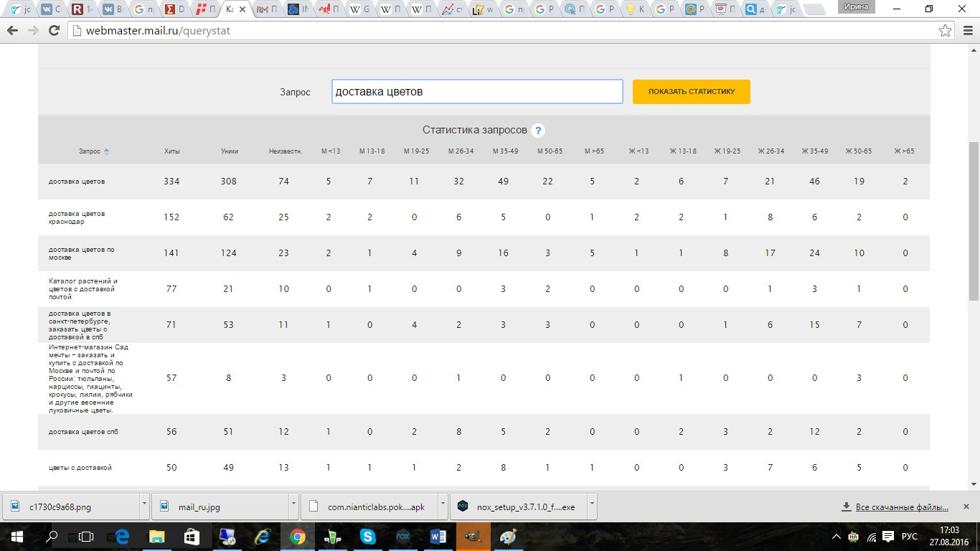This screenshot has width=980, height=551.
Task: Launch Microsoft Word from the taskbar
Action: [x=438, y=537]
